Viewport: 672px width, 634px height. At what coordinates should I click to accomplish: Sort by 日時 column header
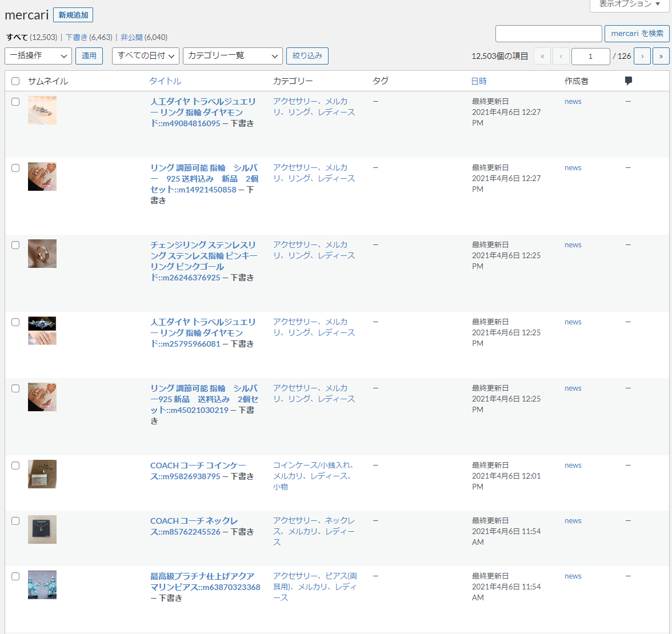tap(479, 81)
